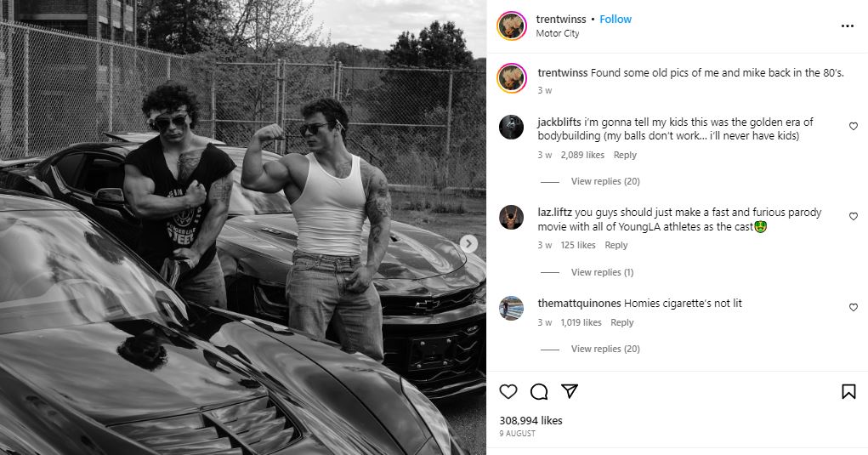Open the comment bubble icon
The width and height of the screenshot is (868, 455).
point(539,391)
